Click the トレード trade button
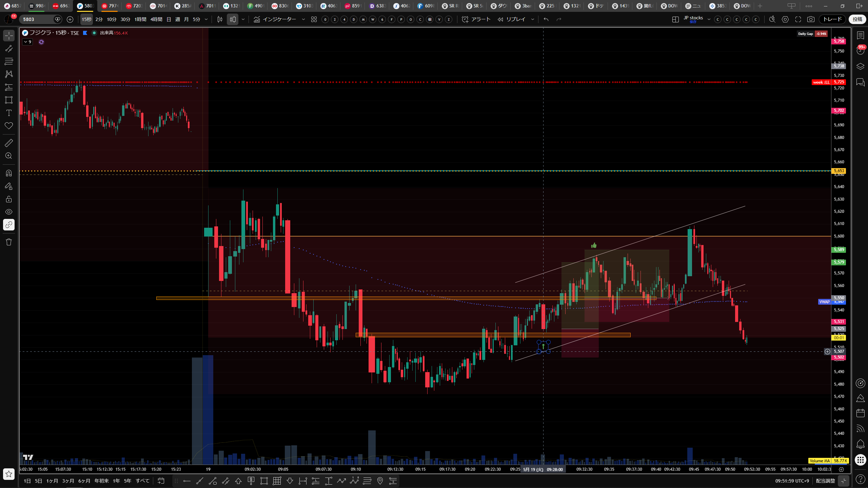Screen dimensions: 868x488 click(x=833, y=19)
